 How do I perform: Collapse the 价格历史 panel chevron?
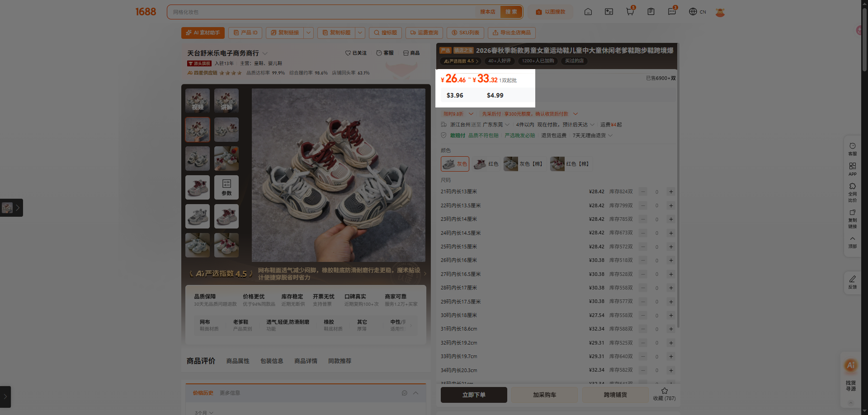[x=415, y=393]
